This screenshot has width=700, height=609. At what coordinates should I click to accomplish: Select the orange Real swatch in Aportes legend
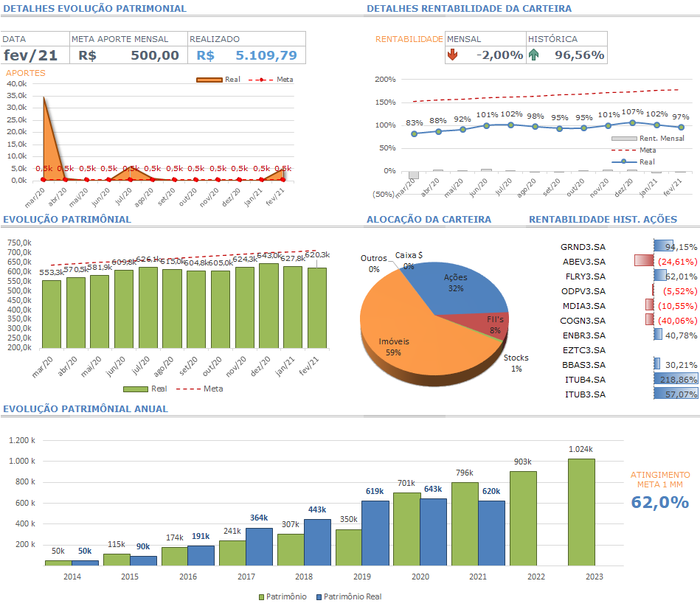pyautogui.click(x=209, y=80)
